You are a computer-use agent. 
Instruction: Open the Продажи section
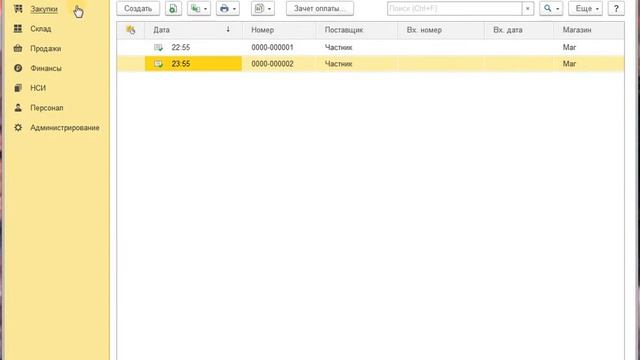point(45,49)
